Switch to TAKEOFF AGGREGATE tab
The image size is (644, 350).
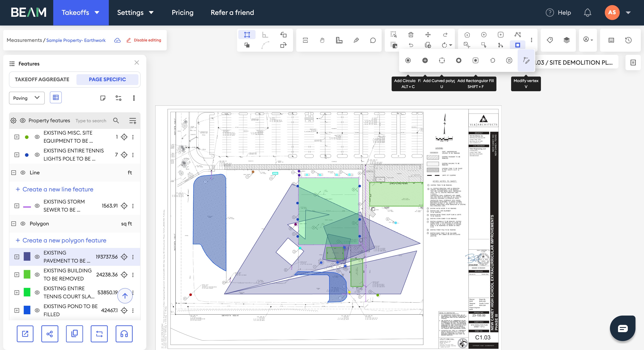pos(42,79)
